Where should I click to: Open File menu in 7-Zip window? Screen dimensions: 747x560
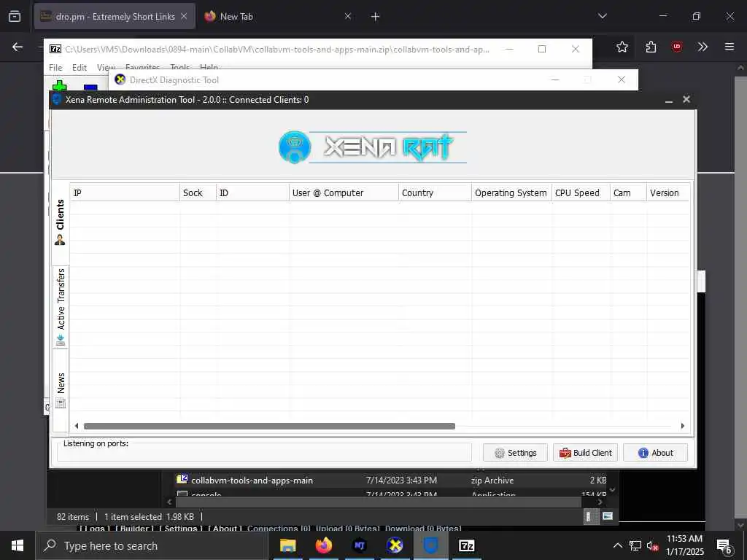pos(55,68)
